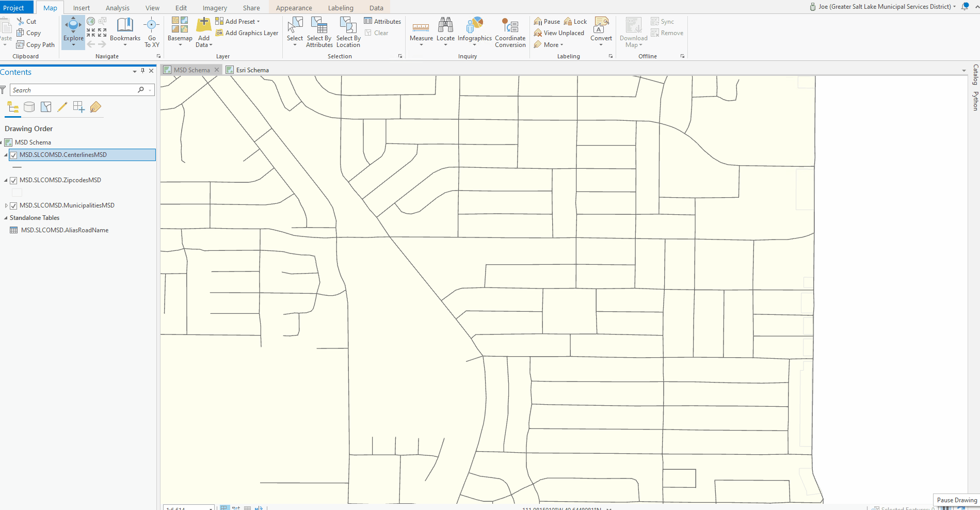Switch to List By Data Source
This screenshot has height=510, width=980.
click(x=29, y=107)
